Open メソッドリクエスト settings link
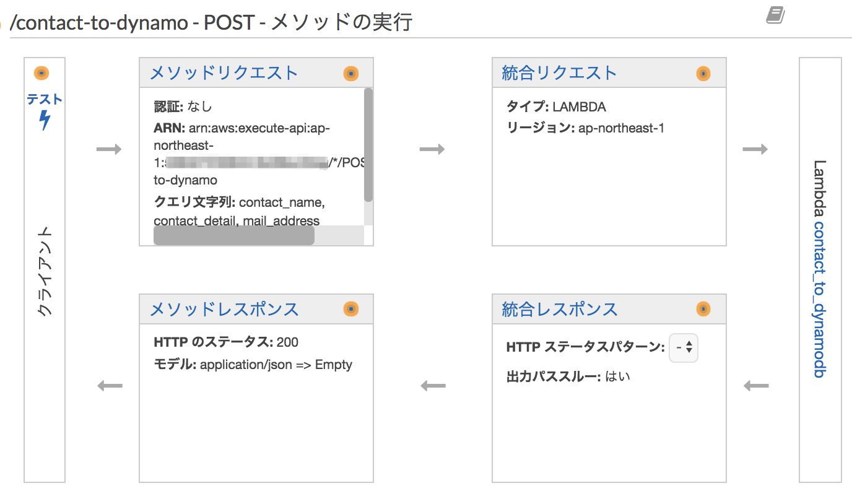 pos(224,72)
